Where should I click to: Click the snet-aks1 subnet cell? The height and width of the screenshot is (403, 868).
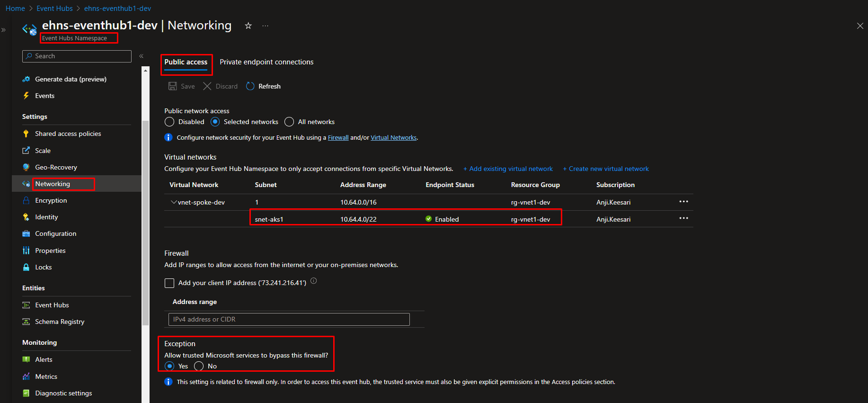[269, 219]
